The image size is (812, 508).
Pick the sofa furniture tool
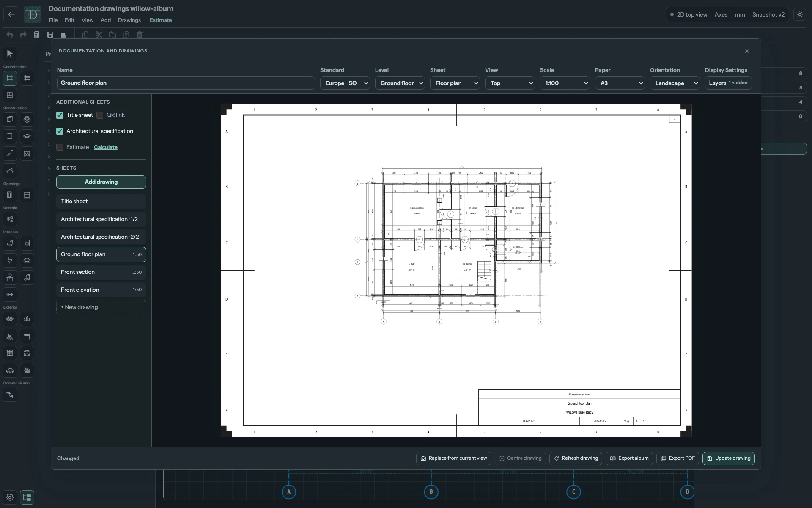click(x=27, y=260)
